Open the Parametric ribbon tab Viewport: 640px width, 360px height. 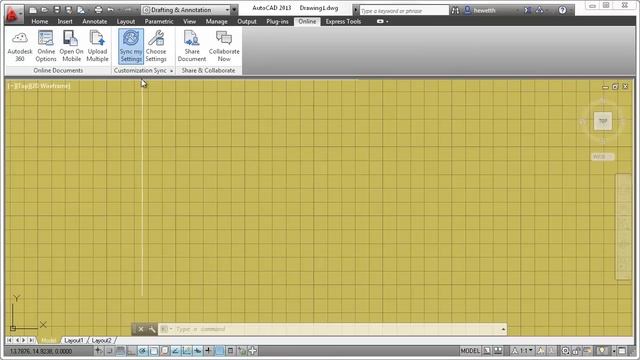(x=159, y=21)
